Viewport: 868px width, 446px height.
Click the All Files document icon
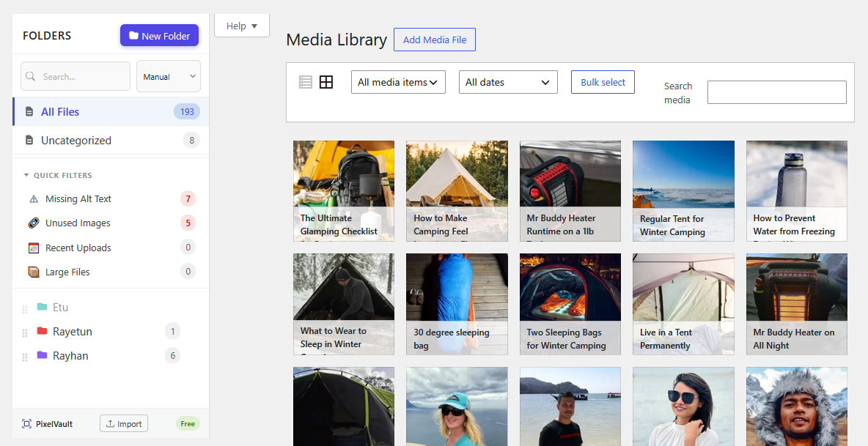29,111
